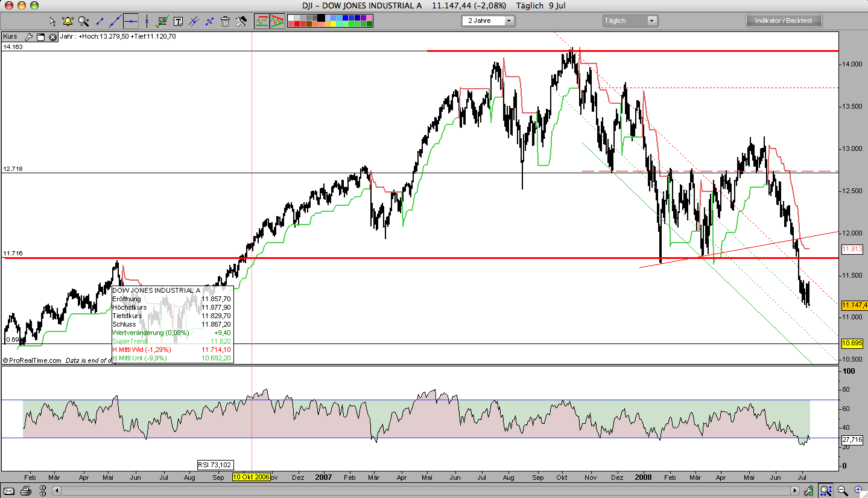Viewport: 868px width, 498px height.
Task: Open the 2 Jahre time range dropdown
Action: pos(488,21)
